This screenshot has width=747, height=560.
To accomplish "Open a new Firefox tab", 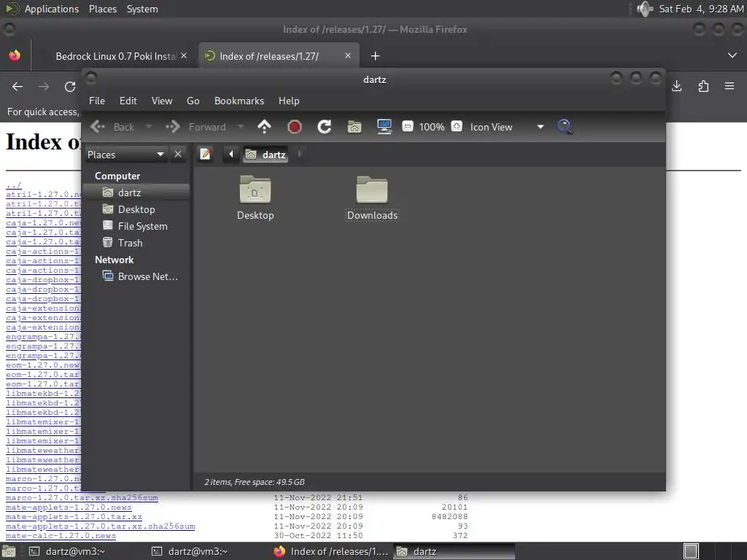I will point(376,56).
